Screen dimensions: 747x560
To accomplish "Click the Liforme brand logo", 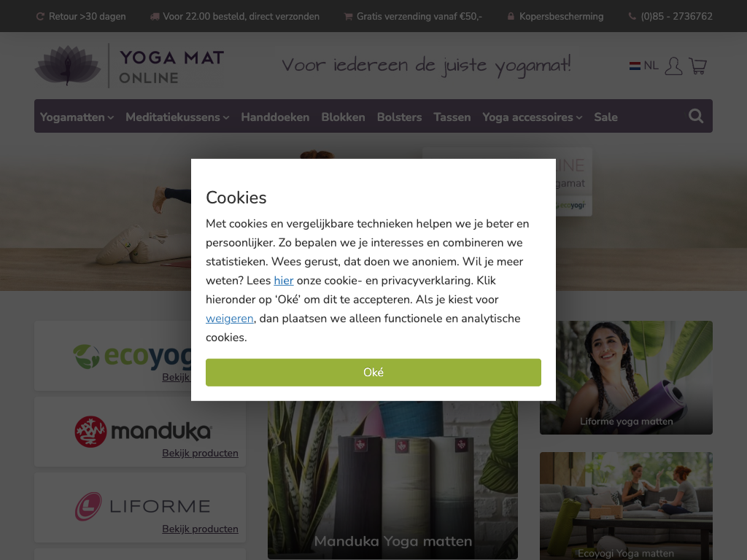I will click(142, 506).
